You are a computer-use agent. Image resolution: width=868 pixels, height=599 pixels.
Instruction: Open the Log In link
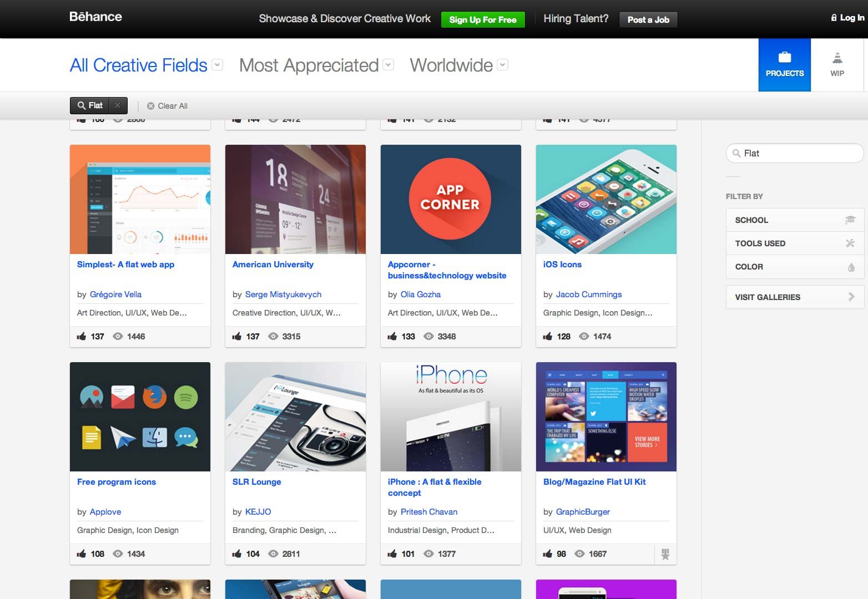coord(847,18)
